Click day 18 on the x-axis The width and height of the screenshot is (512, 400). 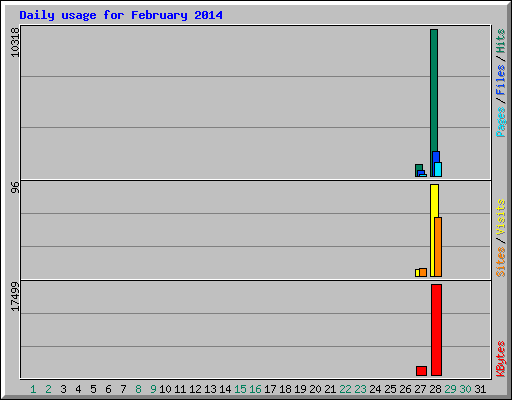[x=285, y=389]
